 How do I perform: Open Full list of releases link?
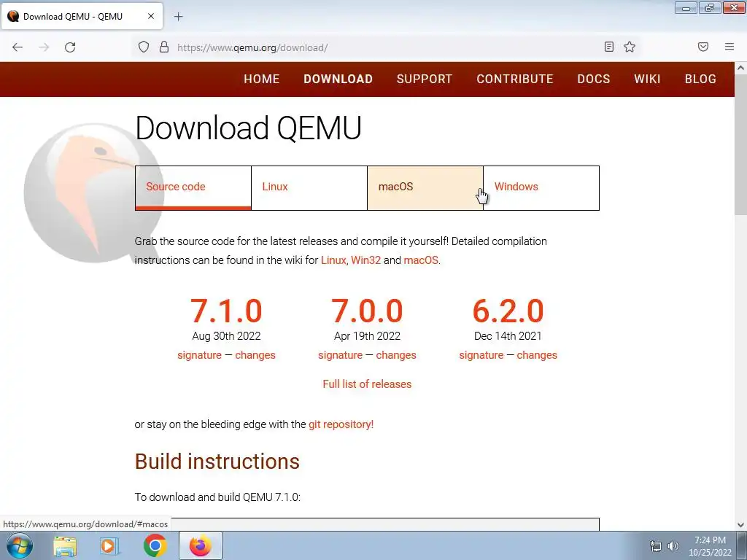coord(367,384)
